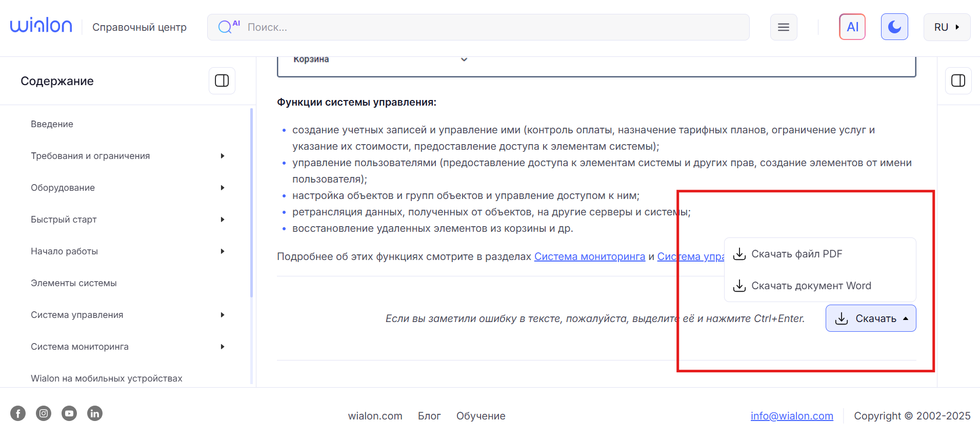
Task: Open Быстрый старт page
Action: (64, 219)
